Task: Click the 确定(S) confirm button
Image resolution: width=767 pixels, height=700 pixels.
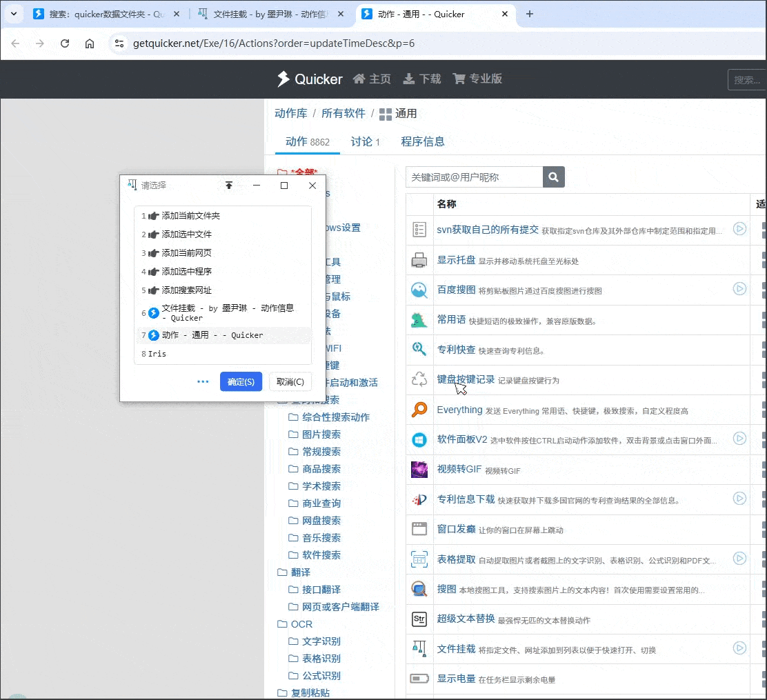Action: [241, 381]
